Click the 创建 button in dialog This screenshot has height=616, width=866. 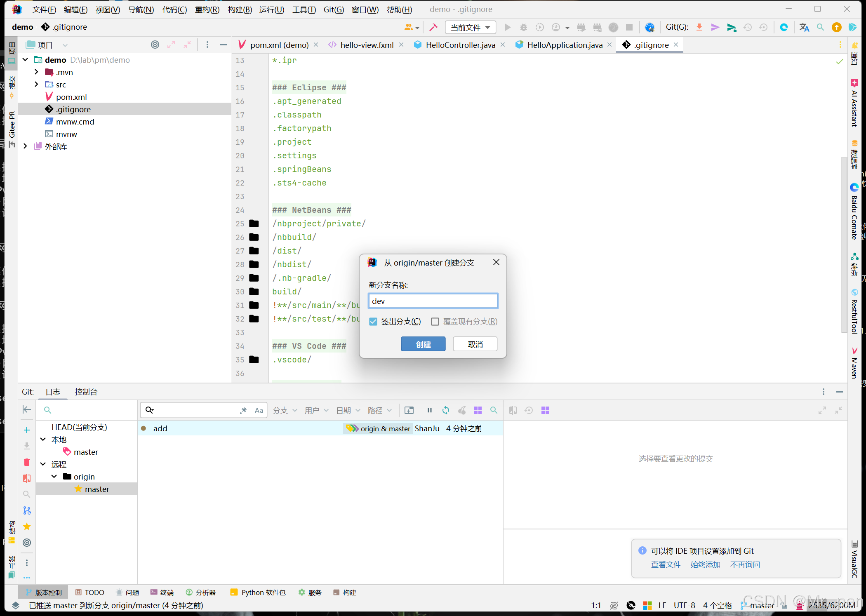423,344
